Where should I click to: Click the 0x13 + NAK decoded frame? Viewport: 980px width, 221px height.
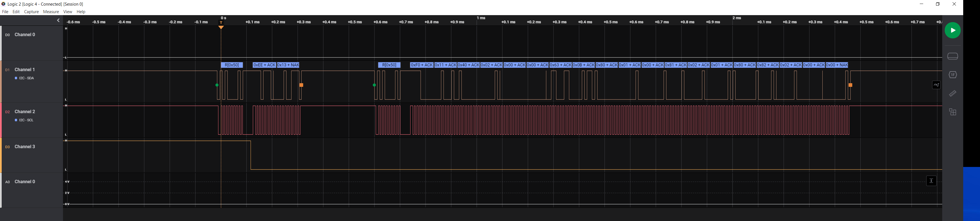click(x=288, y=65)
